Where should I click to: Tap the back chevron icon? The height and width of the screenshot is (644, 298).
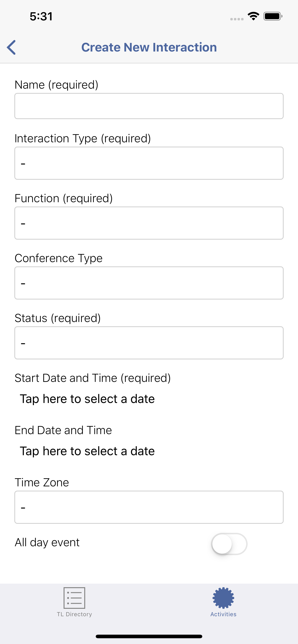point(11,47)
